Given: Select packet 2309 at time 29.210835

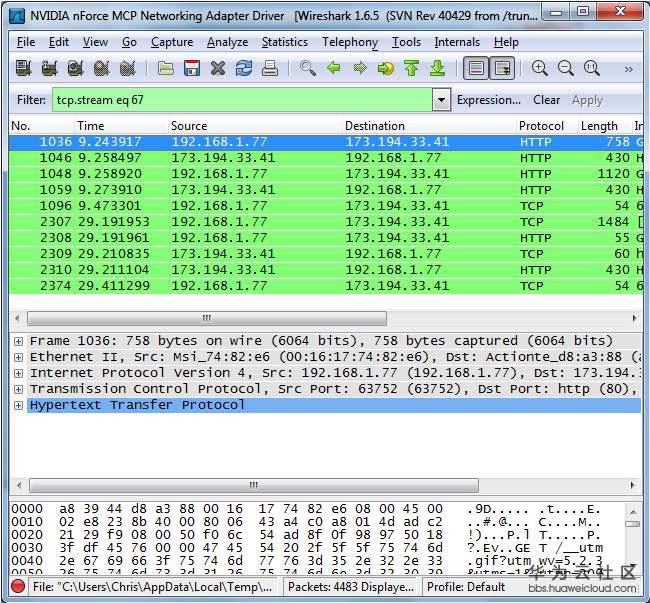Looking at the screenshot, I should [x=326, y=254].
